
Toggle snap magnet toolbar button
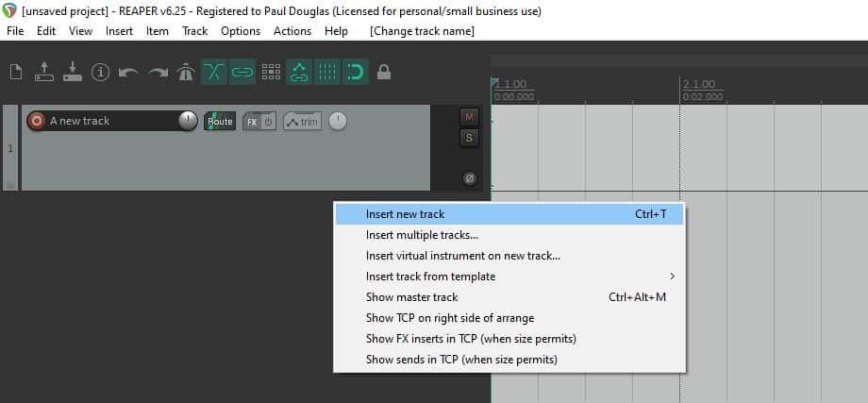click(x=356, y=72)
